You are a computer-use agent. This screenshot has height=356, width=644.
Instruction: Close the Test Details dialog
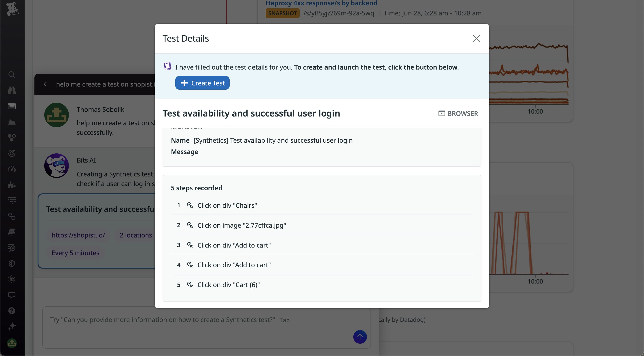[x=476, y=38]
